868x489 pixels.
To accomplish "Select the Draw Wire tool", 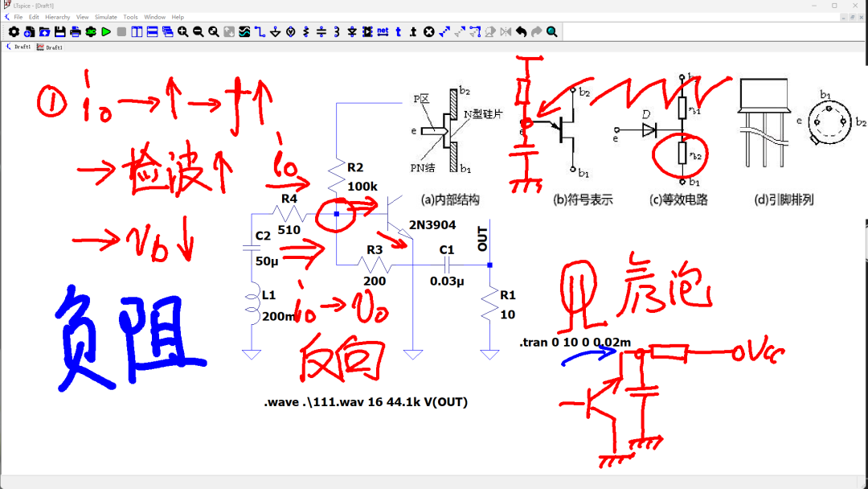I will click(260, 32).
